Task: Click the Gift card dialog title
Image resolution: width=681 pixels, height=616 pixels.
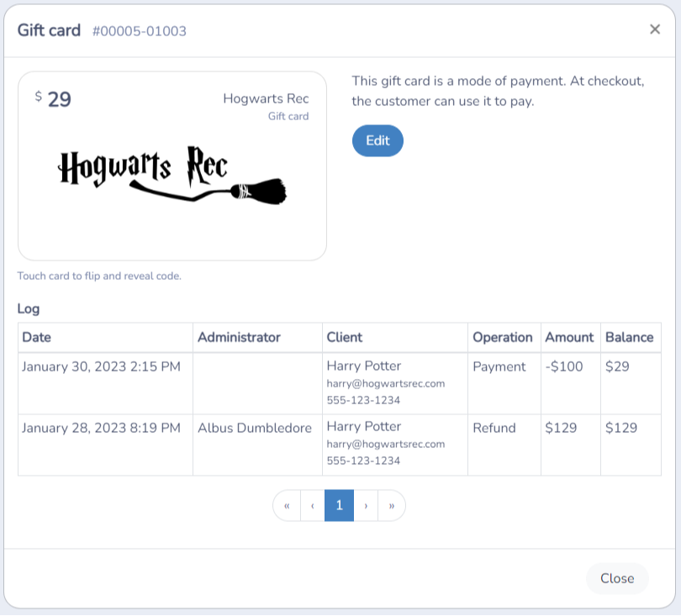Action: [49, 30]
